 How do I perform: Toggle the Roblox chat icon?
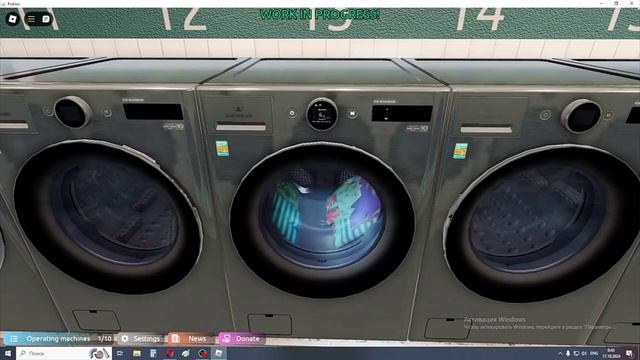46,19
